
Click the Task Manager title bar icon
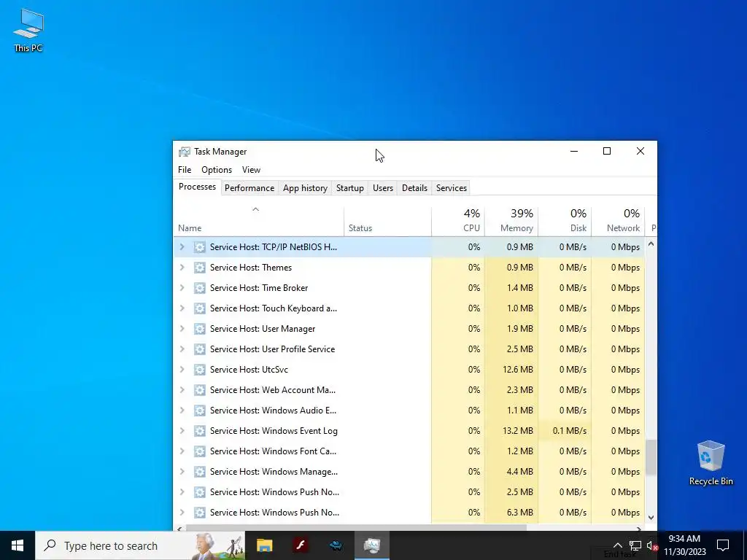[185, 152]
